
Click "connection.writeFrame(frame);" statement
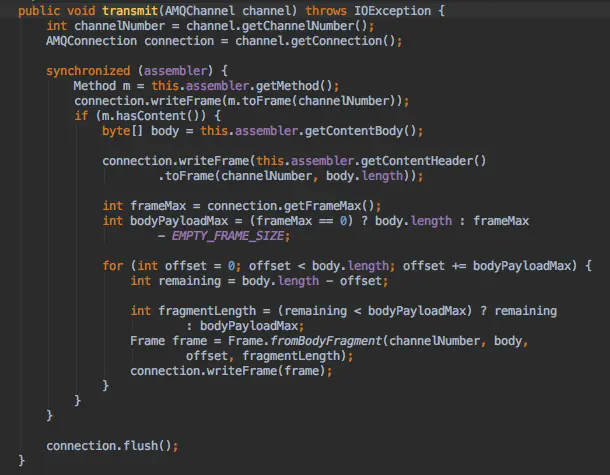[231, 371]
